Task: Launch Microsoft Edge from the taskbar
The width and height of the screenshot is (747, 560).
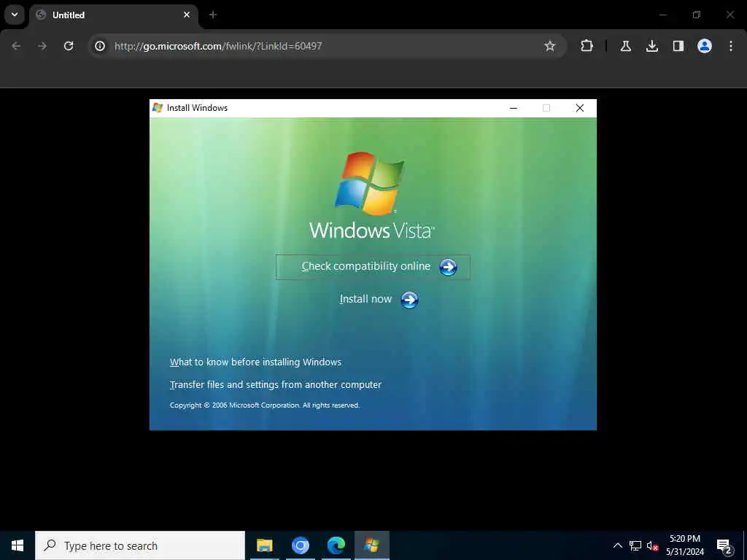Action: (336, 545)
